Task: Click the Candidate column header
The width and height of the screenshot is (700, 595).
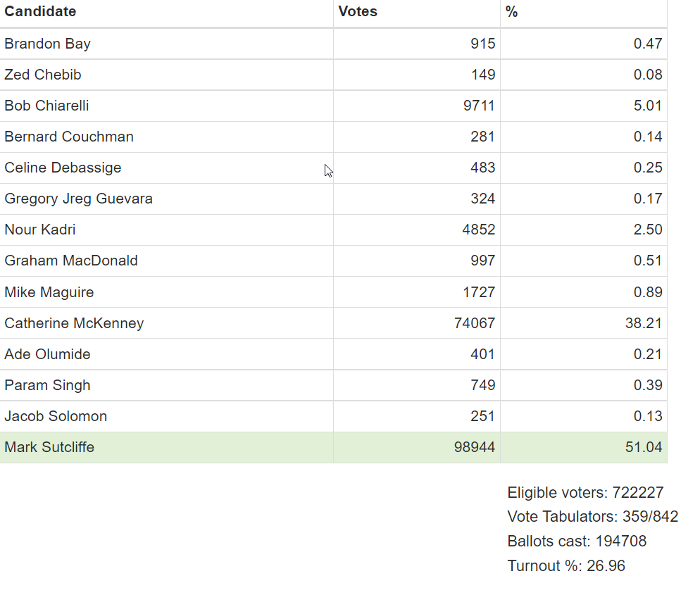Action: [x=40, y=11]
